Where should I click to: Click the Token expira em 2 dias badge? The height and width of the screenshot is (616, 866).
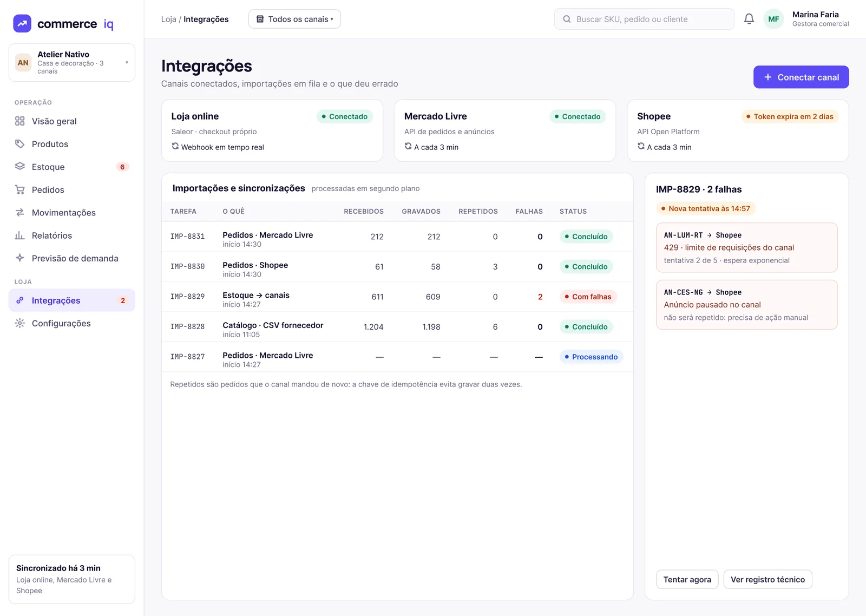tap(790, 116)
